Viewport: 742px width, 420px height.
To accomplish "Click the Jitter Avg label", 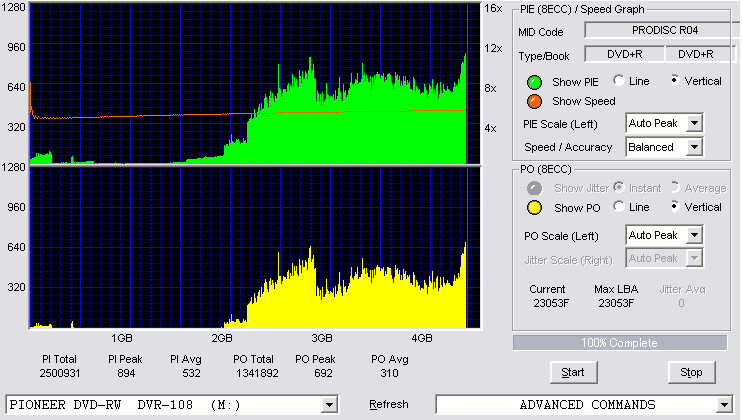I will tap(682, 289).
